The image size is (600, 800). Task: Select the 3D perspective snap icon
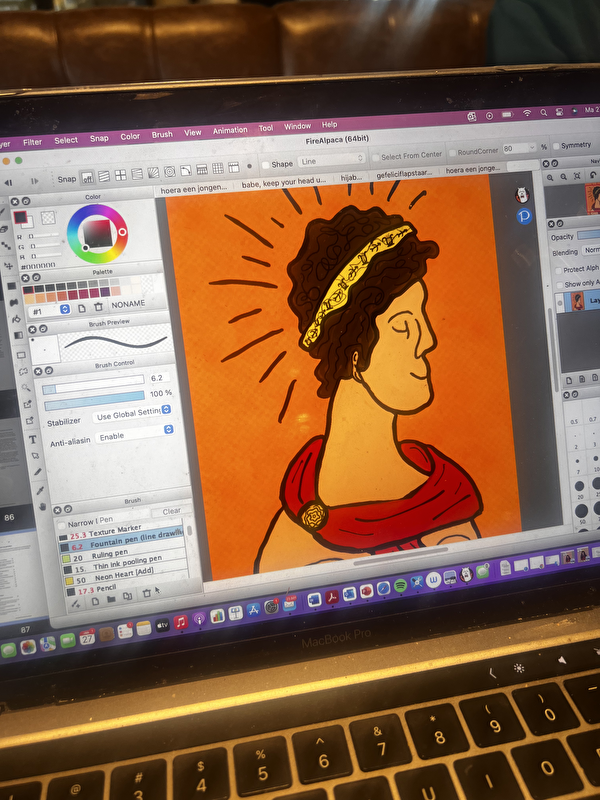tap(202, 169)
